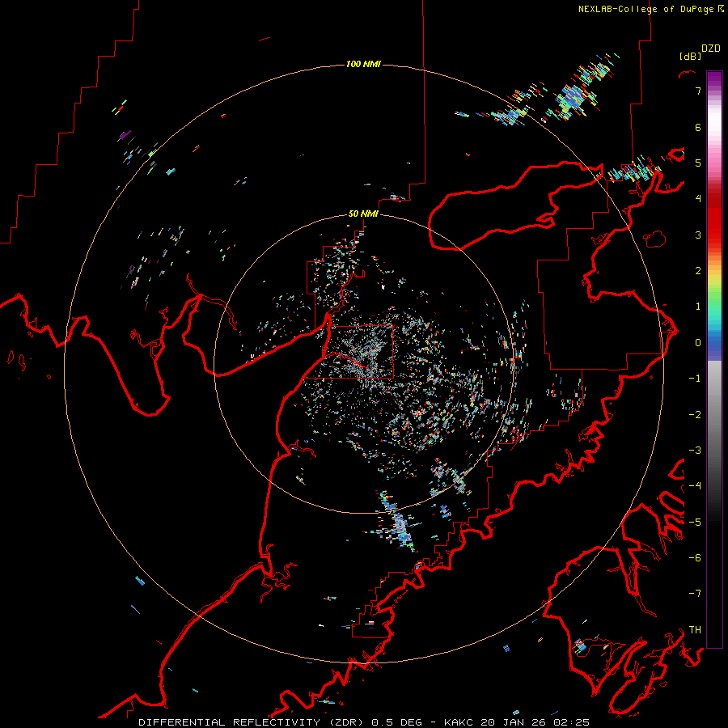This screenshot has width=728, height=728.
Task: Click the 3 label on the color scale
Action: point(698,235)
